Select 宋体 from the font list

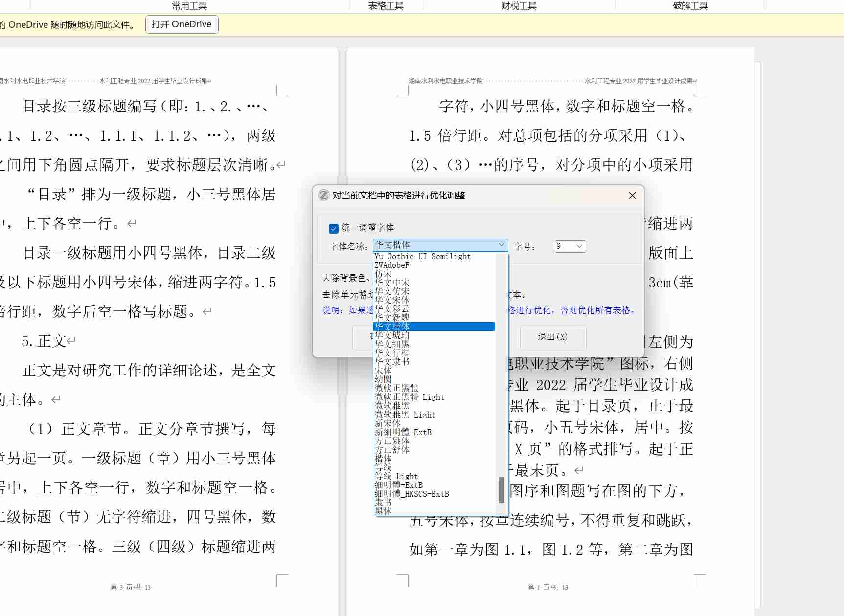pyautogui.click(x=384, y=371)
